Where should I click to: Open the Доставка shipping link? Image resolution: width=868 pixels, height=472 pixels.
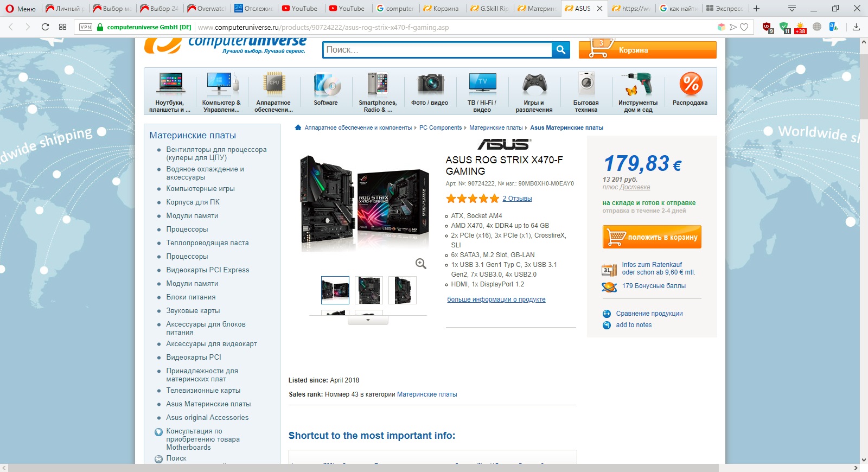click(x=635, y=187)
